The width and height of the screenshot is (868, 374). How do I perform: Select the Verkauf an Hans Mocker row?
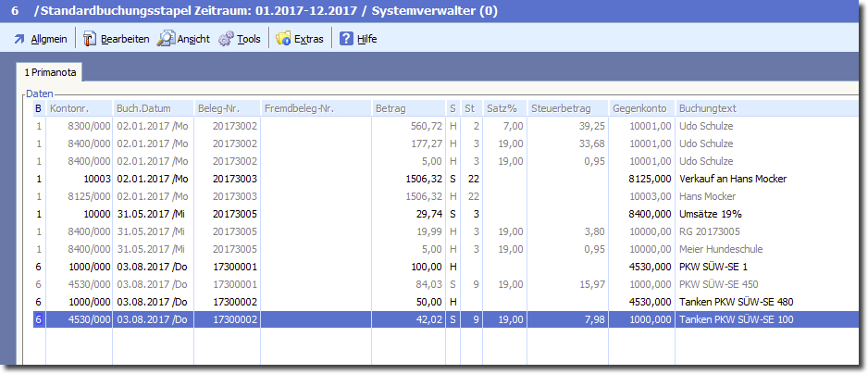[725, 179]
